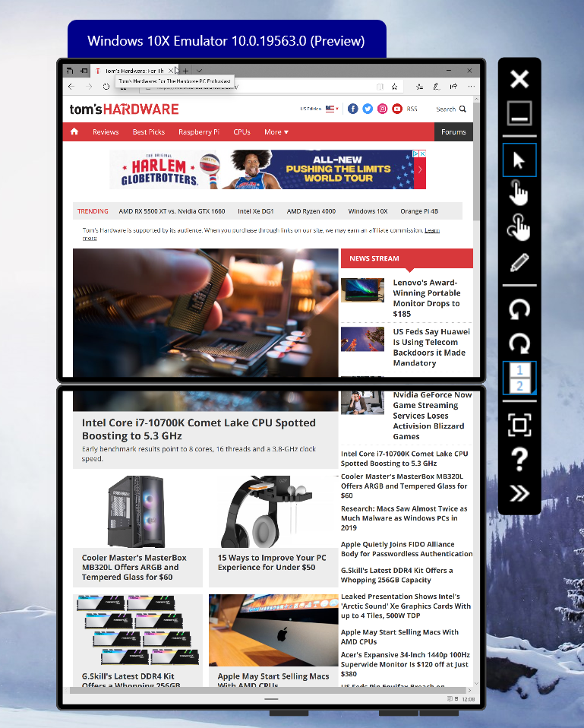Open Intel Core i7-10700K headline article

pyautogui.click(x=198, y=429)
